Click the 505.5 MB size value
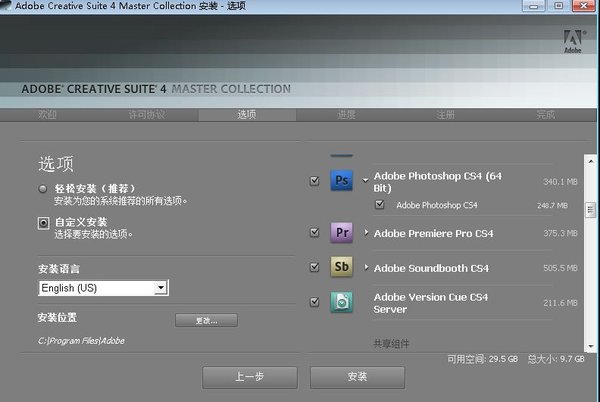Viewport: 600px width, 402px height. tap(561, 268)
